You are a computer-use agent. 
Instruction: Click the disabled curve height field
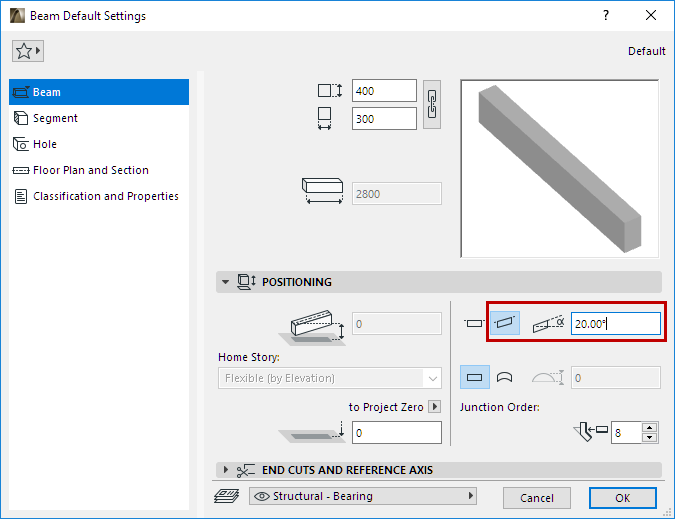pyautogui.click(x=616, y=378)
